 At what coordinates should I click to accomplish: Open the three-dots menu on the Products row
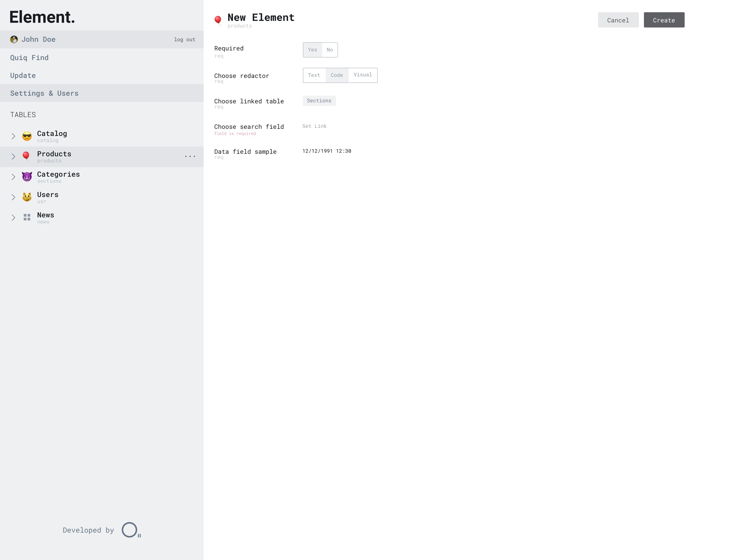[190, 156]
